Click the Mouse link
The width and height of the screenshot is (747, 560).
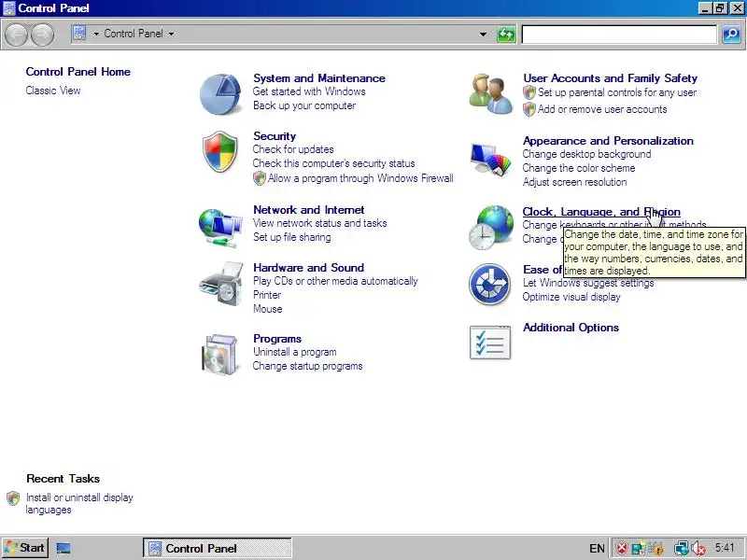(x=267, y=309)
